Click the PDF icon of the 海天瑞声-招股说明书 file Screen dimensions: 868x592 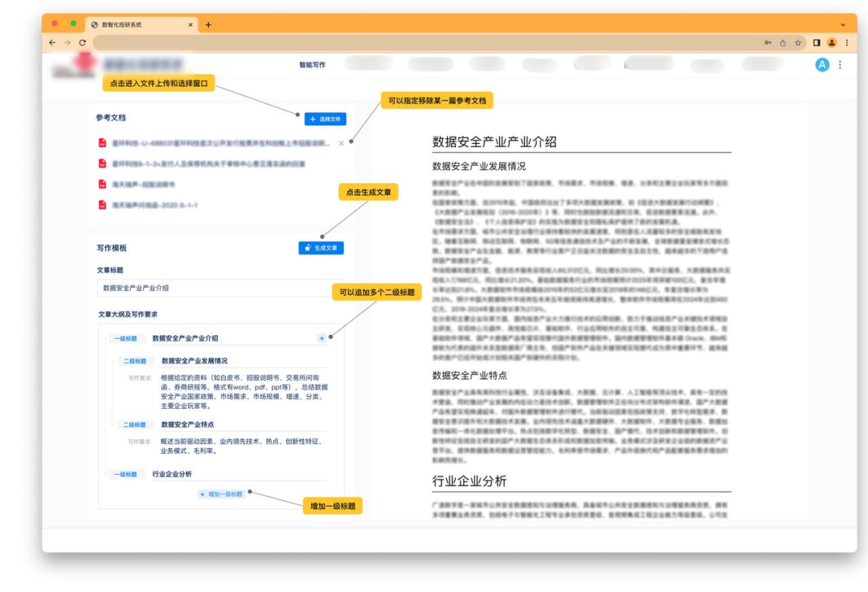[102, 184]
